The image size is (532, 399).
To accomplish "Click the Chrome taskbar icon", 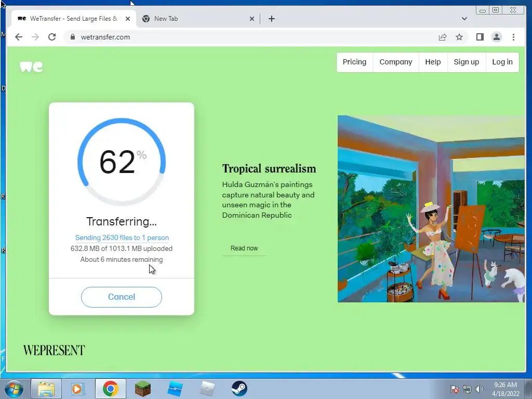I will pyautogui.click(x=110, y=389).
